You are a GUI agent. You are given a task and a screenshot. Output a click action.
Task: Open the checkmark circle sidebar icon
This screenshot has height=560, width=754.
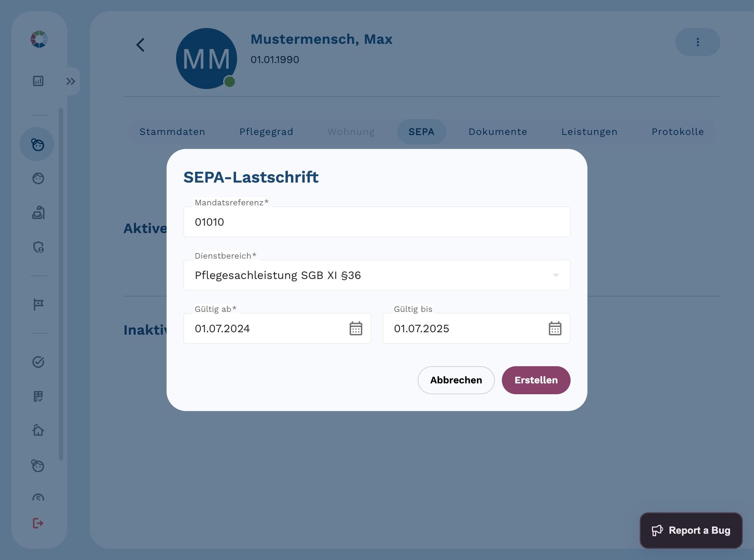coord(38,362)
